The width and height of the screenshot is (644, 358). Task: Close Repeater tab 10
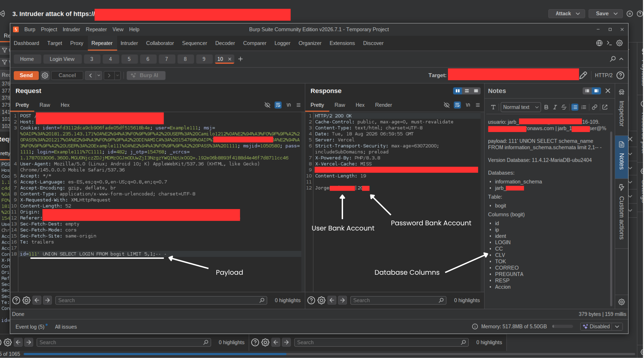click(230, 59)
